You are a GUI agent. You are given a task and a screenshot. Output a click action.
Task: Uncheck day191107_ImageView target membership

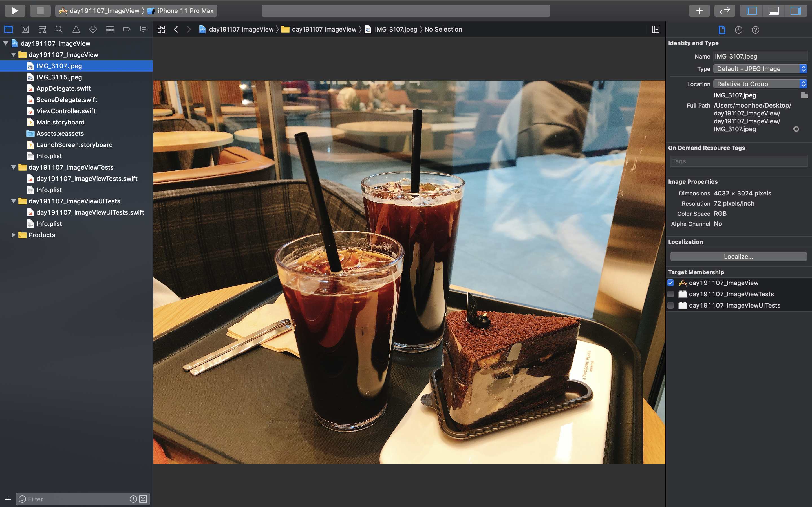[670, 283]
